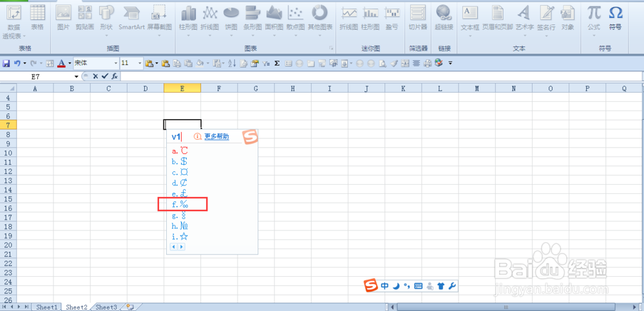Image resolution: width=644 pixels, height=311 pixels.
Task: Toggle Sogou punctuation mode
Action: (x=406, y=286)
